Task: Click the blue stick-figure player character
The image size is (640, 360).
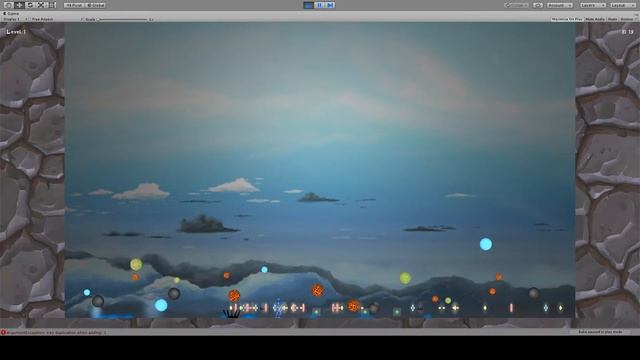Action: 278,308
